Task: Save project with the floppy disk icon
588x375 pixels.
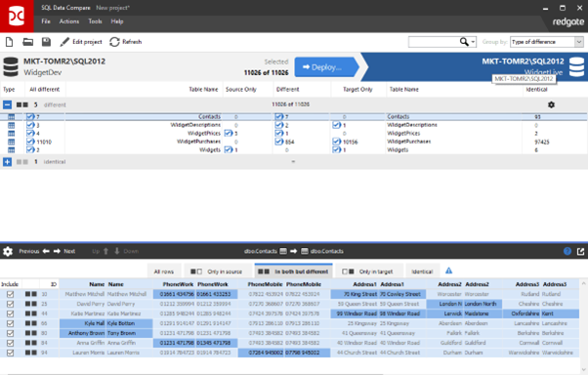Action: (46, 42)
